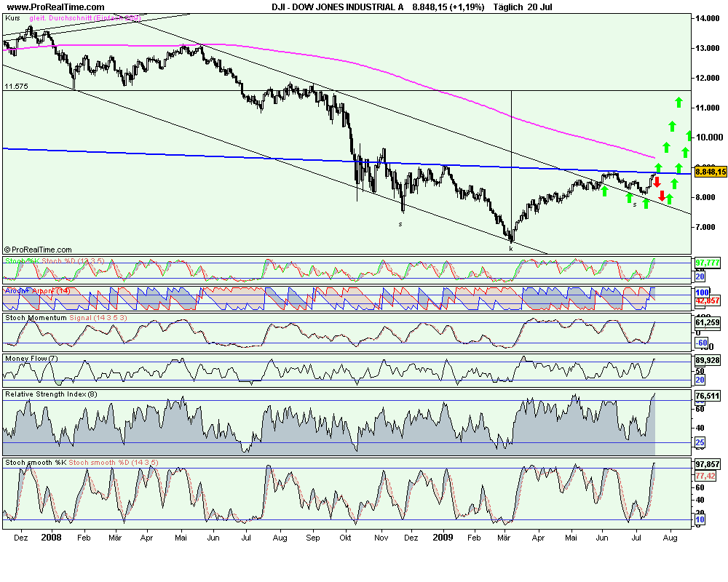The image size is (728, 582).
Task: Select the 13.000 price axis label
Action: point(708,48)
